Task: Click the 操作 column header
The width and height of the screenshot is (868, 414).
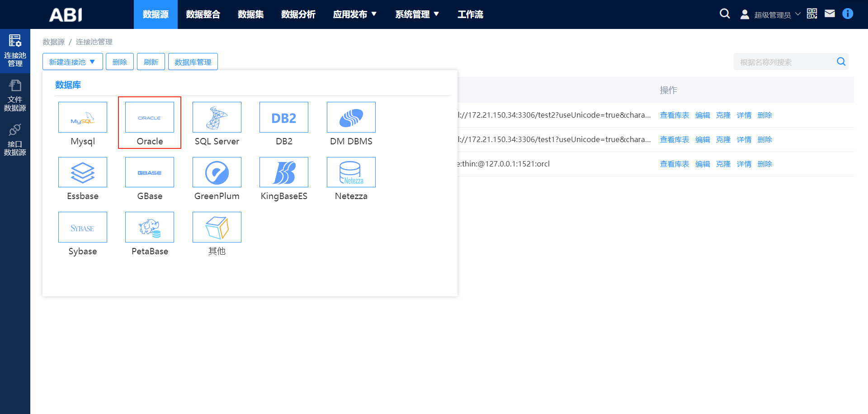Action: pyautogui.click(x=668, y=90)
